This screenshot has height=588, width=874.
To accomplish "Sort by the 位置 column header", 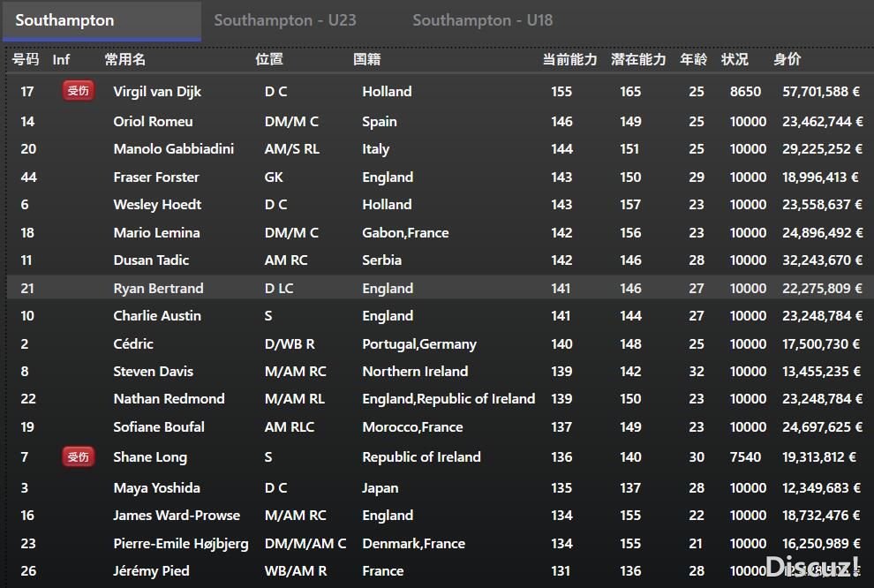I will tap(269, 60).
